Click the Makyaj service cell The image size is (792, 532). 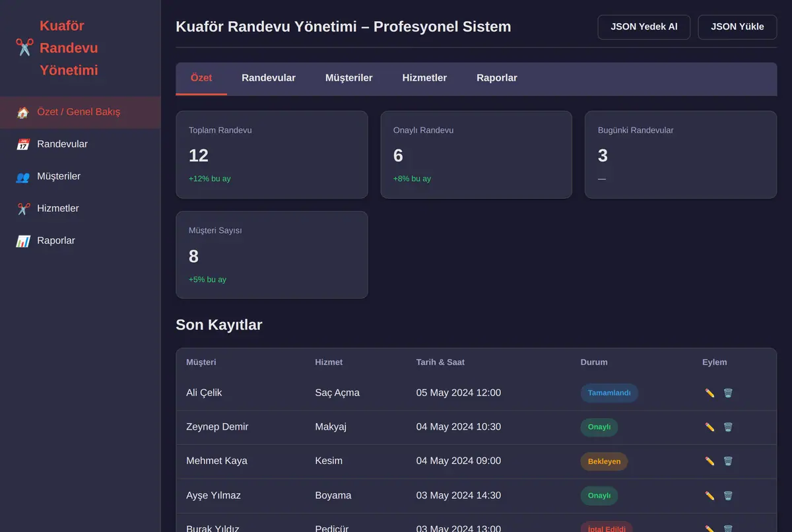[x=331, y=427]
